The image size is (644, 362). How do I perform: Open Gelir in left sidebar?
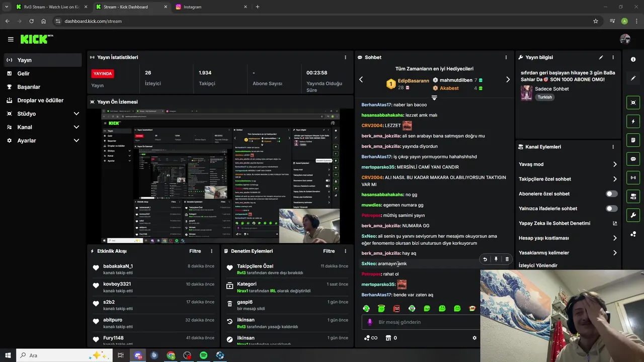[x=43, y=73]
